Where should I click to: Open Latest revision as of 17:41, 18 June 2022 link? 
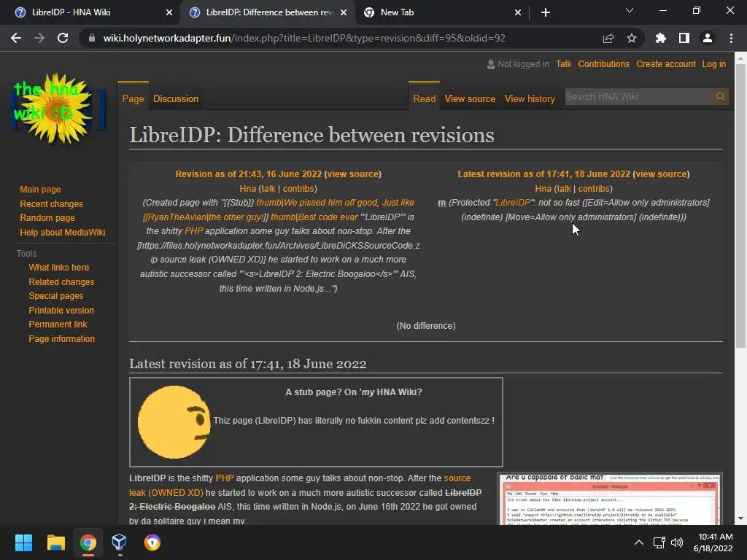[543, 174]
